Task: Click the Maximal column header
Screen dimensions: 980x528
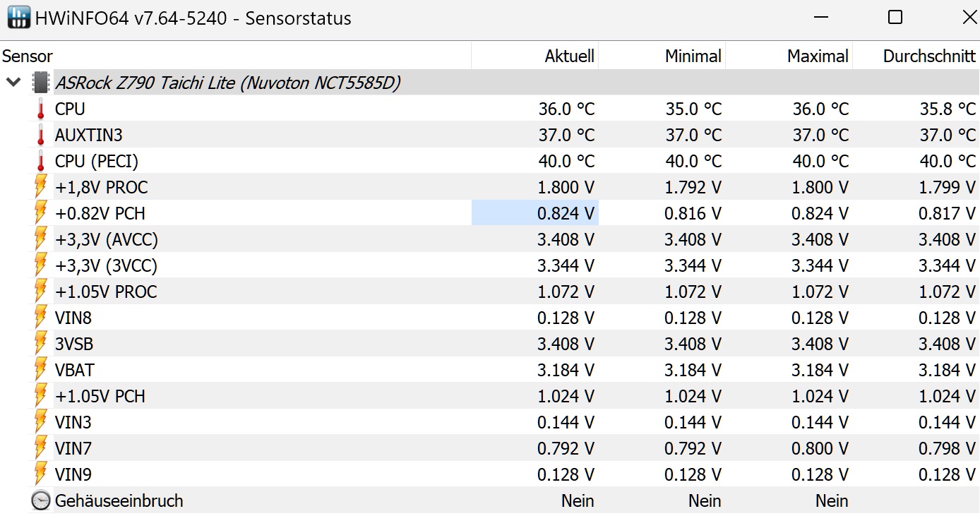Action: (x=818, y=56)
